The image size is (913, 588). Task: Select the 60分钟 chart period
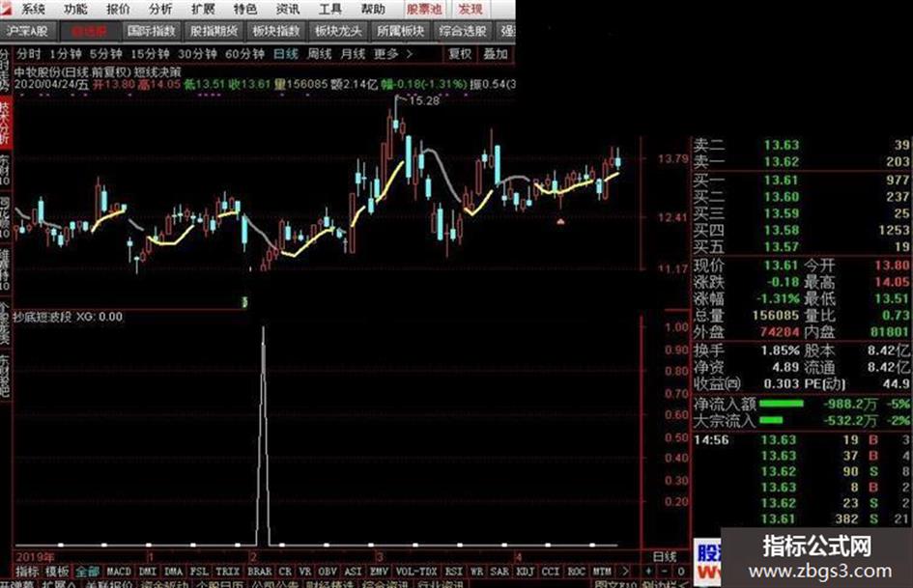[x=244, y=54]
